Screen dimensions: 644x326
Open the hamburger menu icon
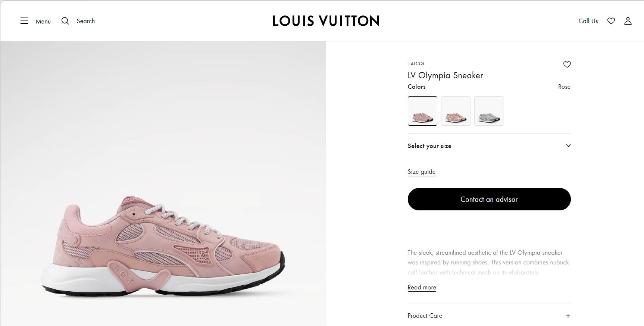pyautogui.click(x=24, y=21)
